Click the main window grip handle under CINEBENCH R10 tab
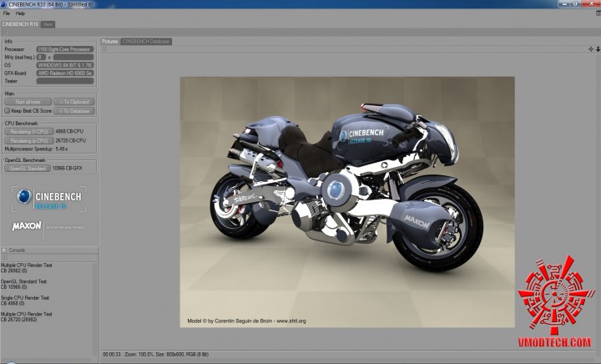601x364 pixels. click(4, 33)
